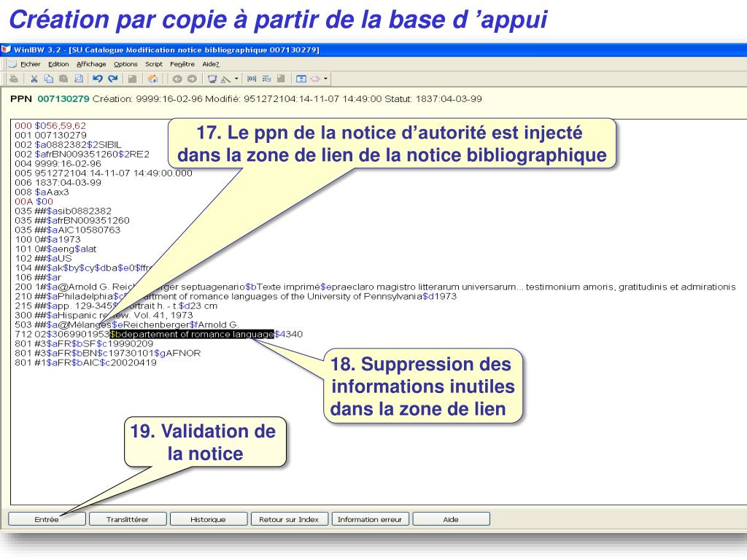Click the green triangle ruler icon
Viewport: 747px width, 560px height.
[226, 79]
